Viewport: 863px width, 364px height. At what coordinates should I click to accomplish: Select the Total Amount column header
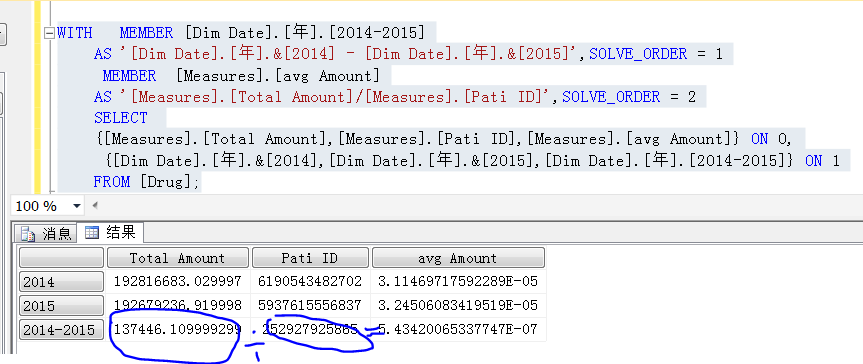pos(177,258)
